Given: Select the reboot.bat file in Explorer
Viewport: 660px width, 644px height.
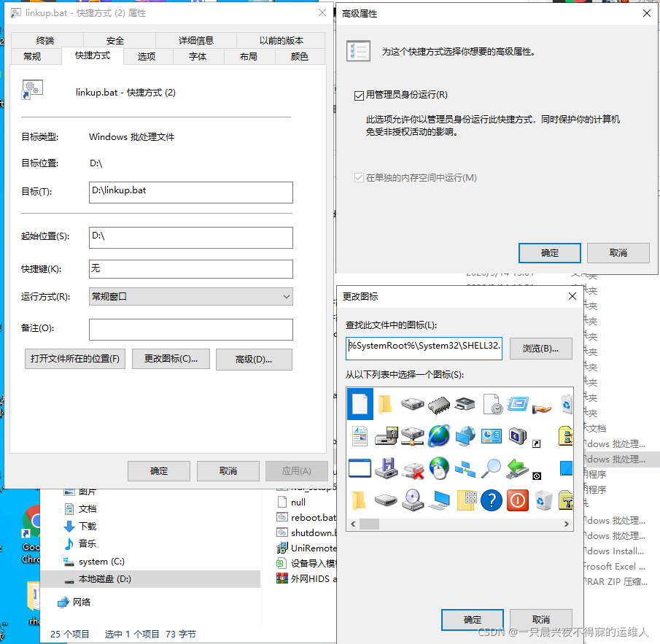Looking at the screenshot, I should (x=306, y=518).
